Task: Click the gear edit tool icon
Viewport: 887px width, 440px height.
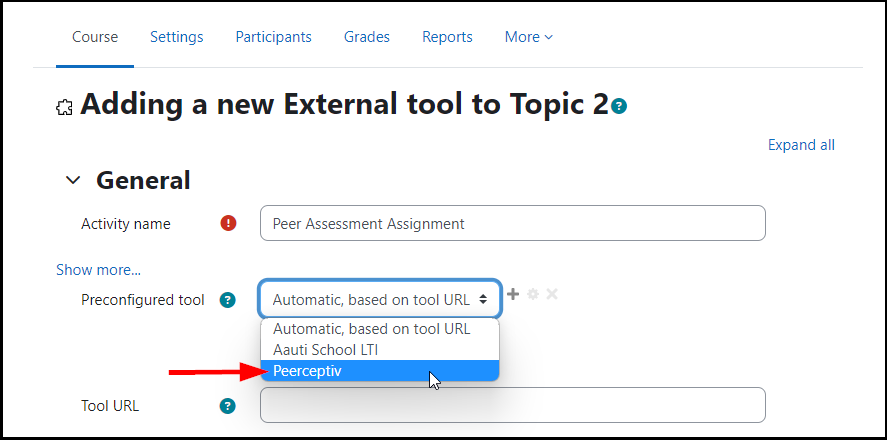Action: (x=533, y=294)
